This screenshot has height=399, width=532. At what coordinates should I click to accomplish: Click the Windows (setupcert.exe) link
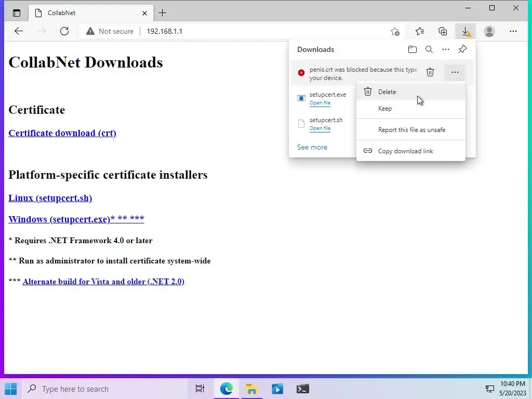[x=76, y=219]
